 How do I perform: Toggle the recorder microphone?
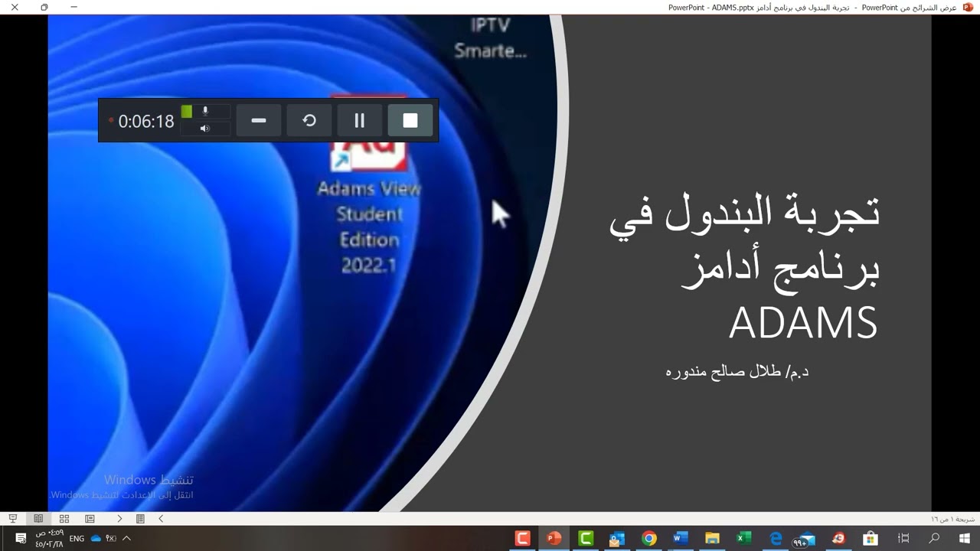tap(204, 112)
